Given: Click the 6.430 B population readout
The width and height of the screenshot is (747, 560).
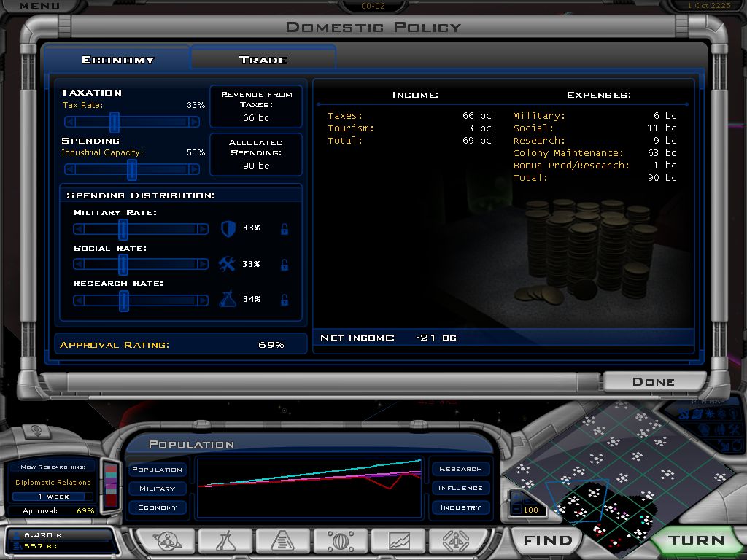Looking at the screenshot, I should [x=42, y=535].
